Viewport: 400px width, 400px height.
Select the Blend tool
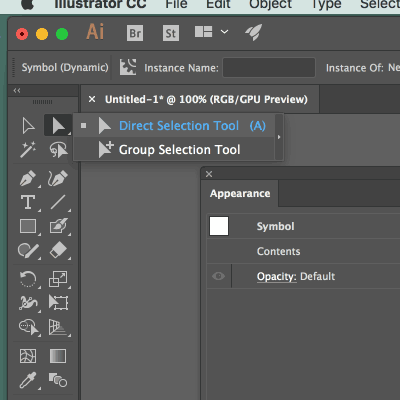(x=58, y=380)
